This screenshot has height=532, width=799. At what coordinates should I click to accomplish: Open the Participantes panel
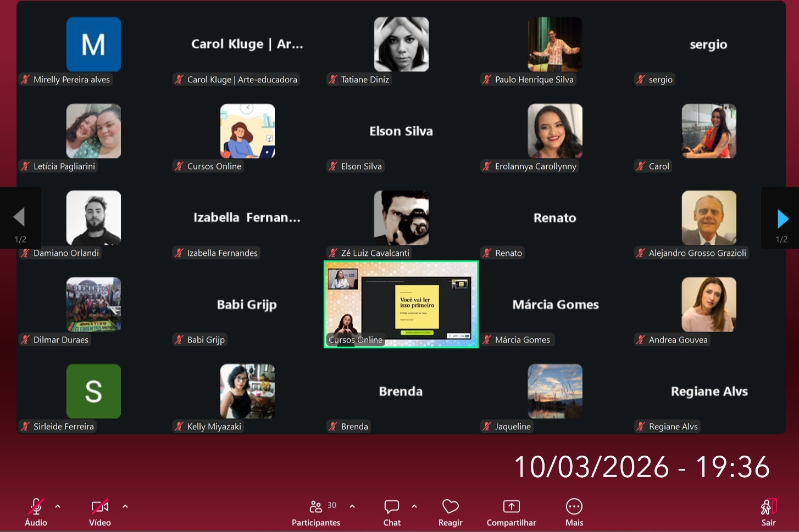click(316, 512)
